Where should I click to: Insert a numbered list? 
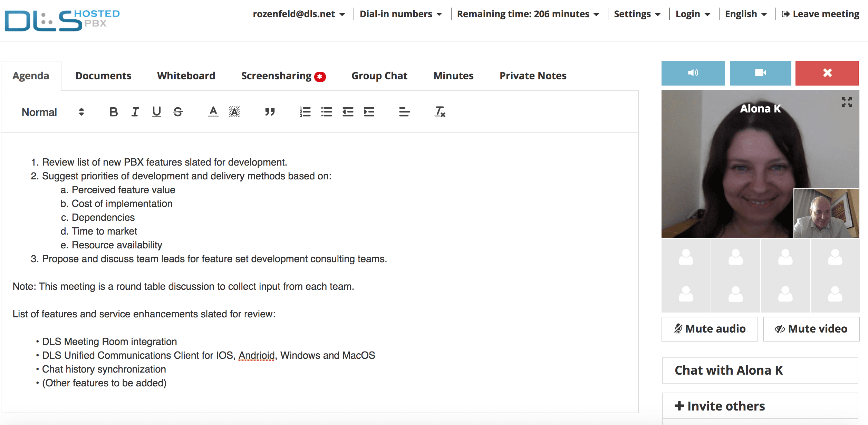pyautogui.click(x=305, y=112)
